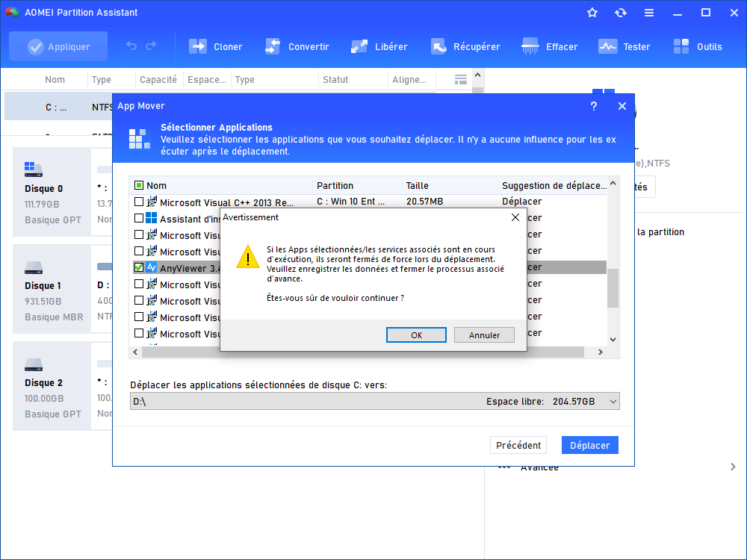Screen dimensions: 747x560
Task: Click the Précédent button
Action: [518, 445]
